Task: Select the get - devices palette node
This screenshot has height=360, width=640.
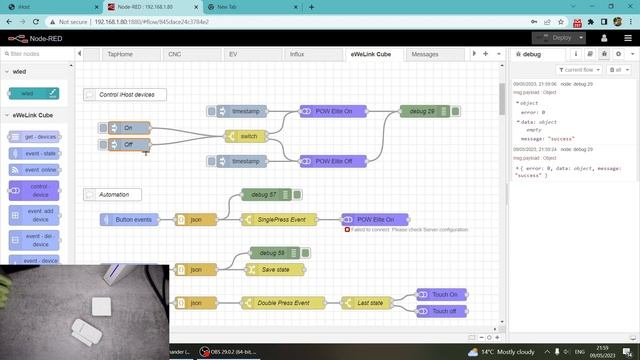Action: click(34, 137)
